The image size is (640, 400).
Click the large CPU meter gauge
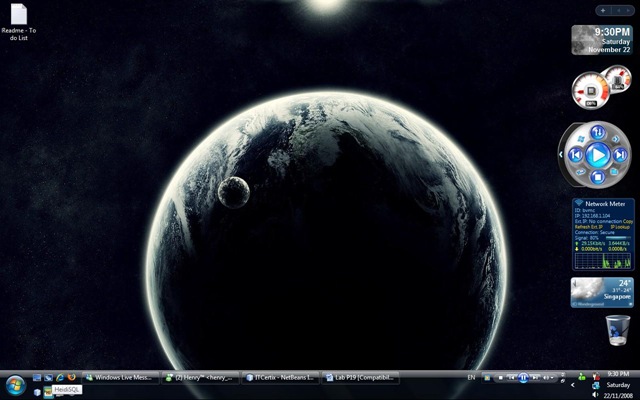tap(590, 91)
